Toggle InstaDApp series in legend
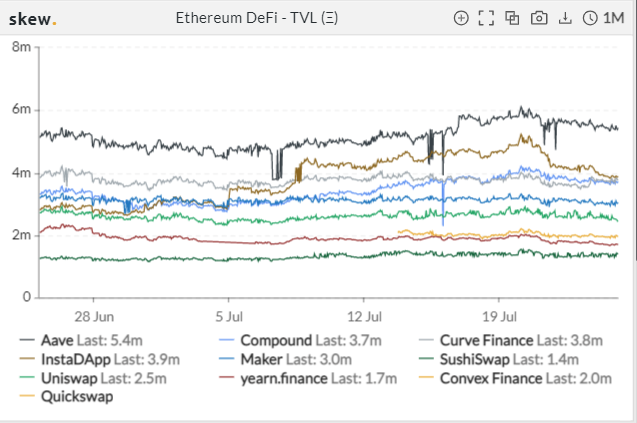Image resolution: width=637 pixels, height=423 pixels. click(100, 360)
